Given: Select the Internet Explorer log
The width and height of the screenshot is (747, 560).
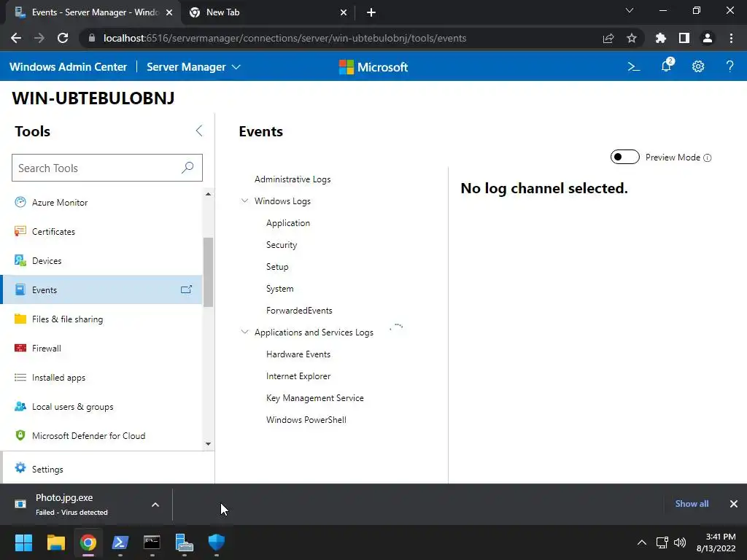Looking at the screenshot, I should point(298,376).
